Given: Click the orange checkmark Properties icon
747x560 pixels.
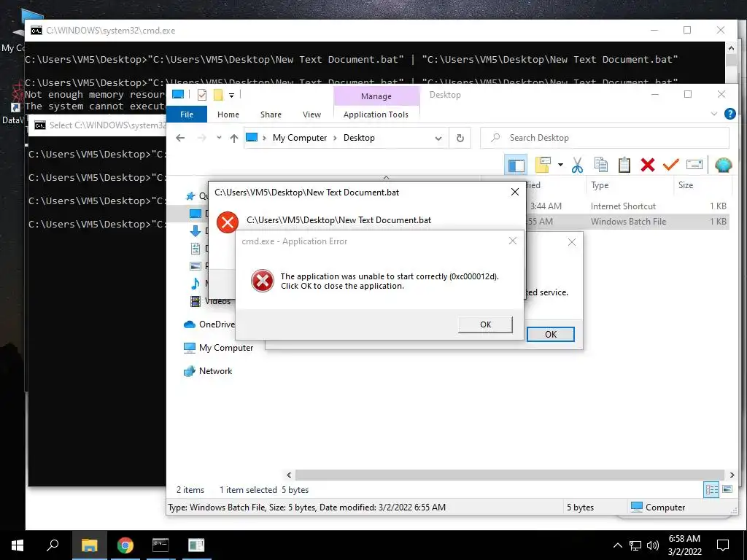Looking at the screenshot, I should tap(671, 166).
